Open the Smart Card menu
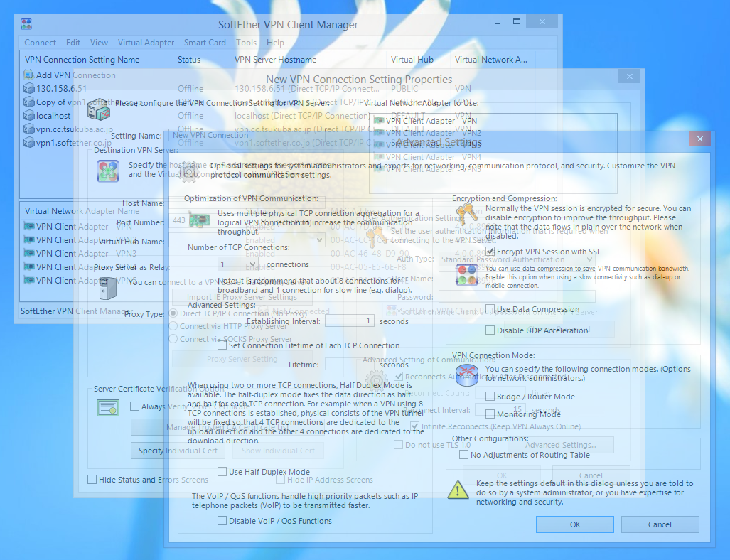This screenshot has width=730, height=560. coord(205,43)
